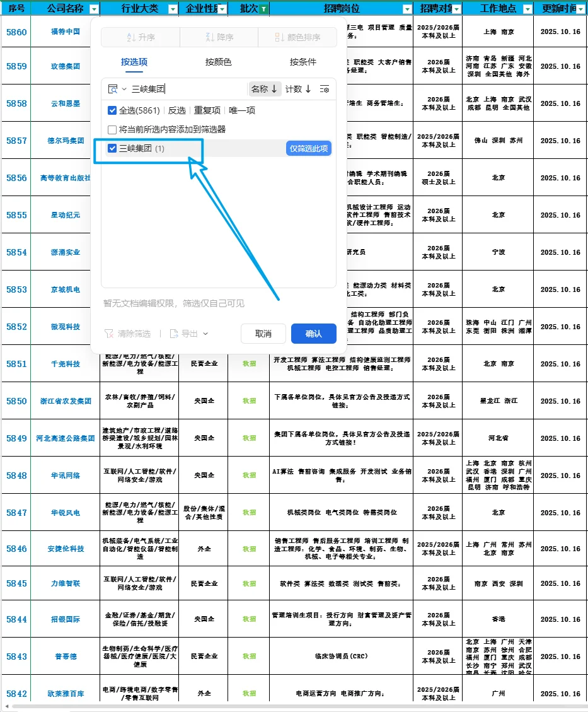Sort descending with the 降序 button

click(x=219, y=37)
